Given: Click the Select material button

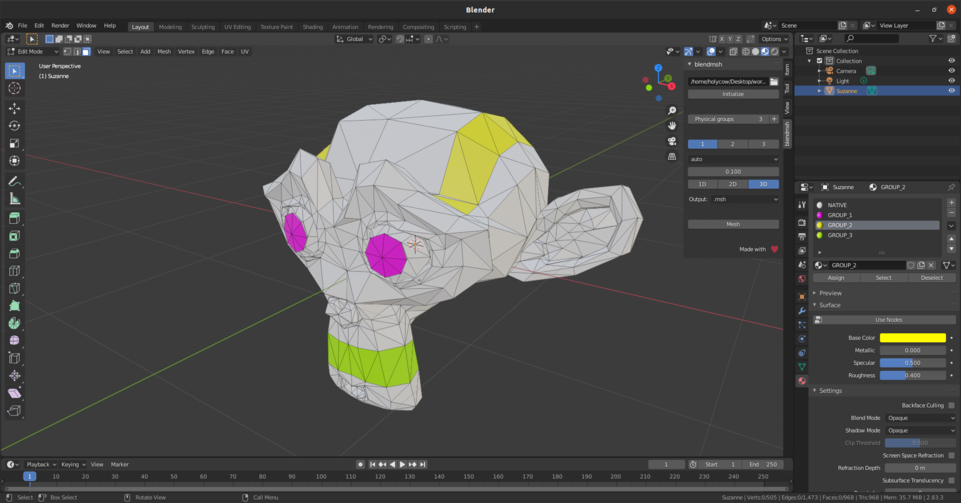Looking at the screenshot, I should coord(884,278).
